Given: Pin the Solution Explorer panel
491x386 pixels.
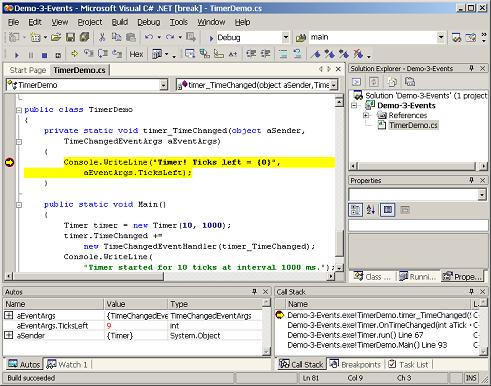Looking at the screenshot, I should (471, 68).
